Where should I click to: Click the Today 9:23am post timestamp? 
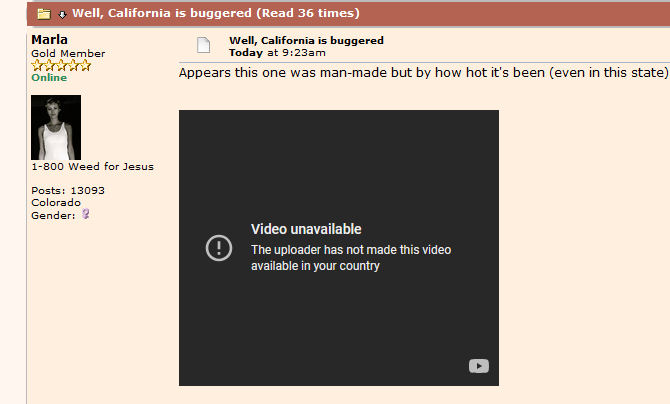(x=277, y=52)
